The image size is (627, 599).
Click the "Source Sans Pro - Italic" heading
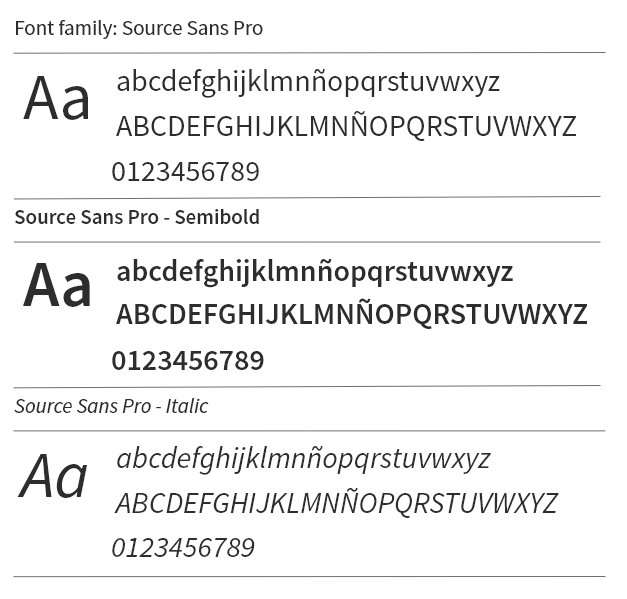(x=111, y=406)
